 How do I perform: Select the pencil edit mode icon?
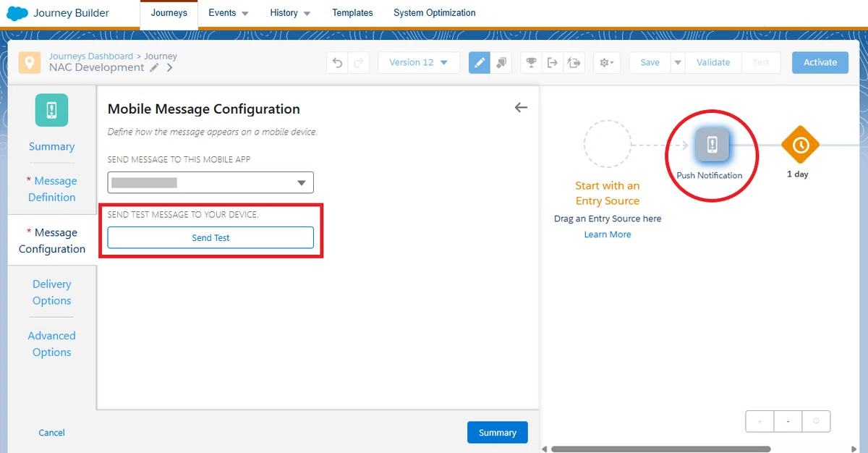[479, 62]
